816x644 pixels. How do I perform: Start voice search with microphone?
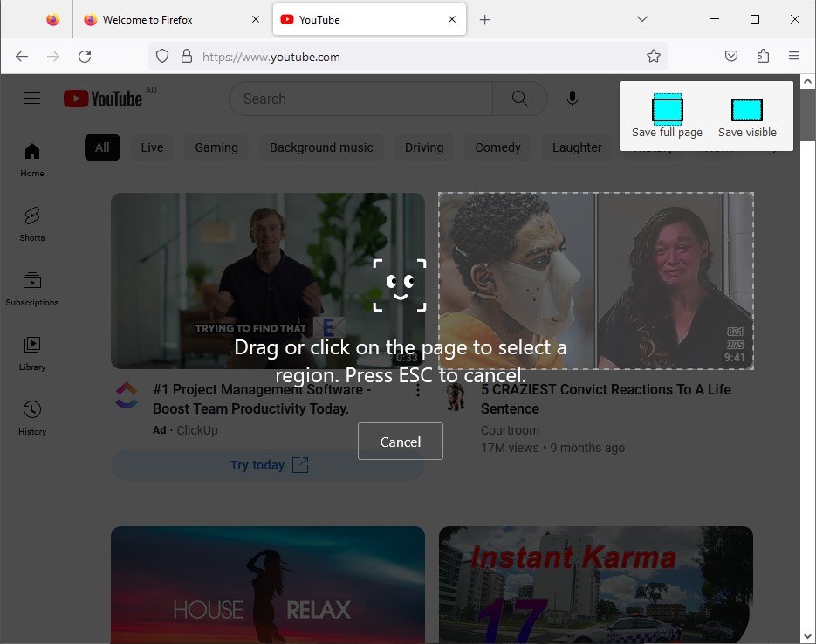click(x=573, y=99)
